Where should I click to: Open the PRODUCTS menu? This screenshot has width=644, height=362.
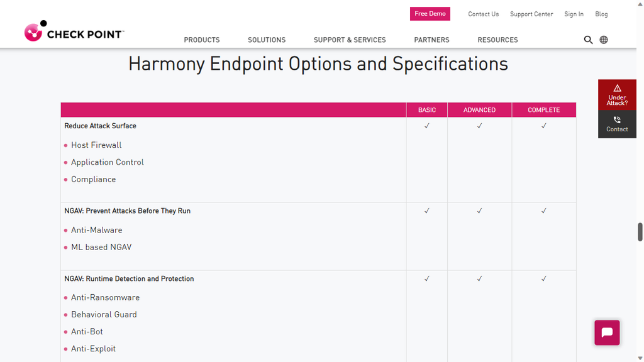pos(201,40)
